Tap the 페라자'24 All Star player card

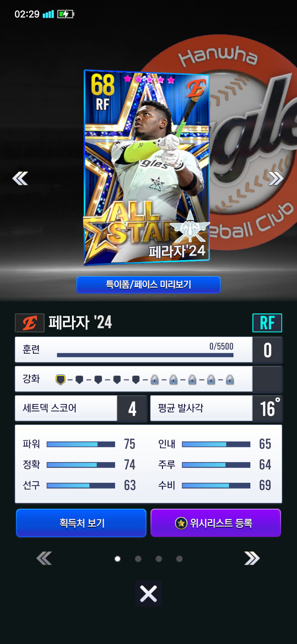(147, 168)
